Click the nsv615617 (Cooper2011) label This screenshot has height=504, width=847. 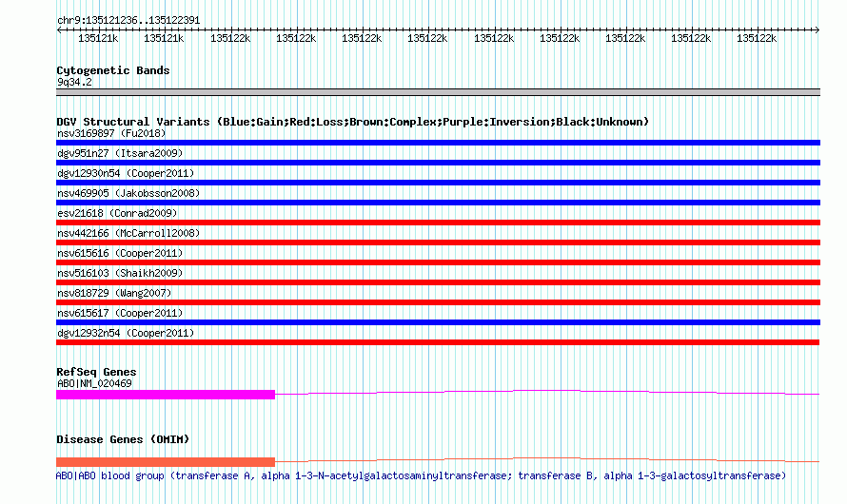coord(120,313)
